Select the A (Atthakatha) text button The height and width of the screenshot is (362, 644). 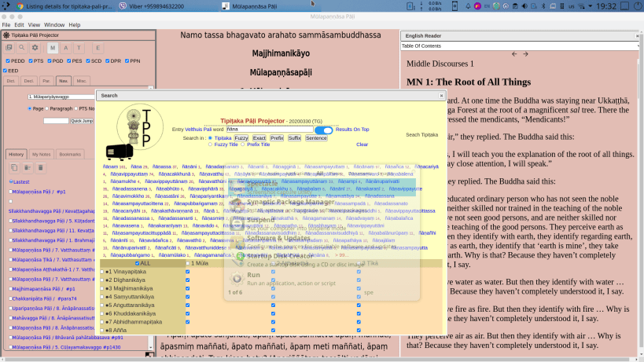pyautogui.click(x=66, y=48)
